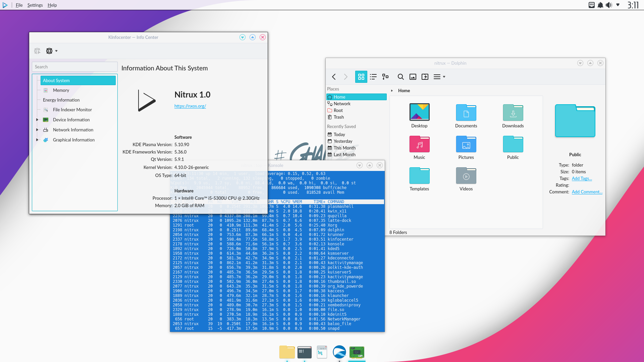This screenshot has width=644, height=362.
Task: Click the large Public folder preview thumbnail
Action: pos(575,121)
